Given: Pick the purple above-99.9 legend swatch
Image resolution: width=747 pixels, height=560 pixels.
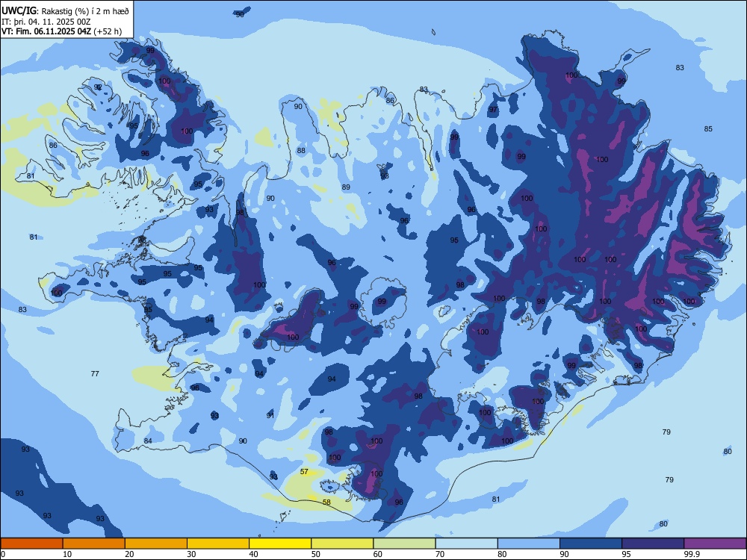Looking at the screenshot, I should tap(715, 544).
